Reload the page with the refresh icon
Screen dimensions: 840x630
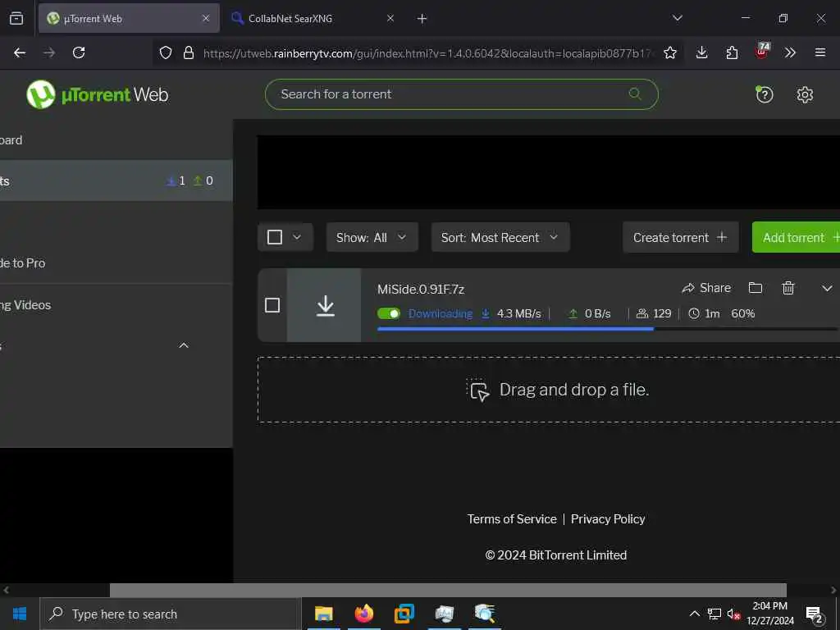pyautogui.click(x=79, y=52)
